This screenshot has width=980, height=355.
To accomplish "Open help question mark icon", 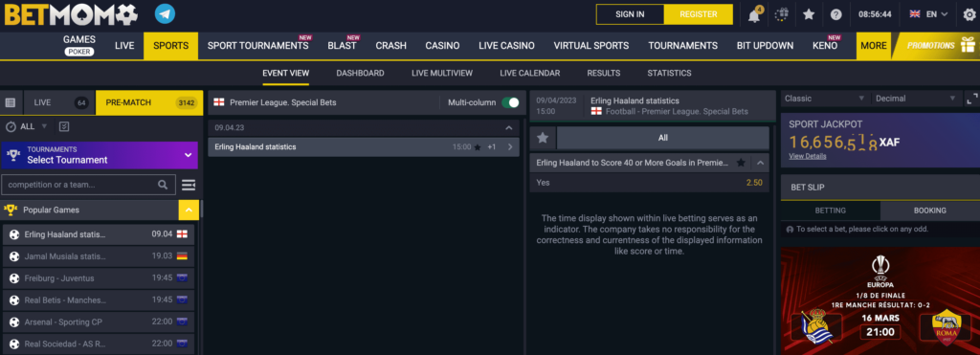I will point(835,14).
